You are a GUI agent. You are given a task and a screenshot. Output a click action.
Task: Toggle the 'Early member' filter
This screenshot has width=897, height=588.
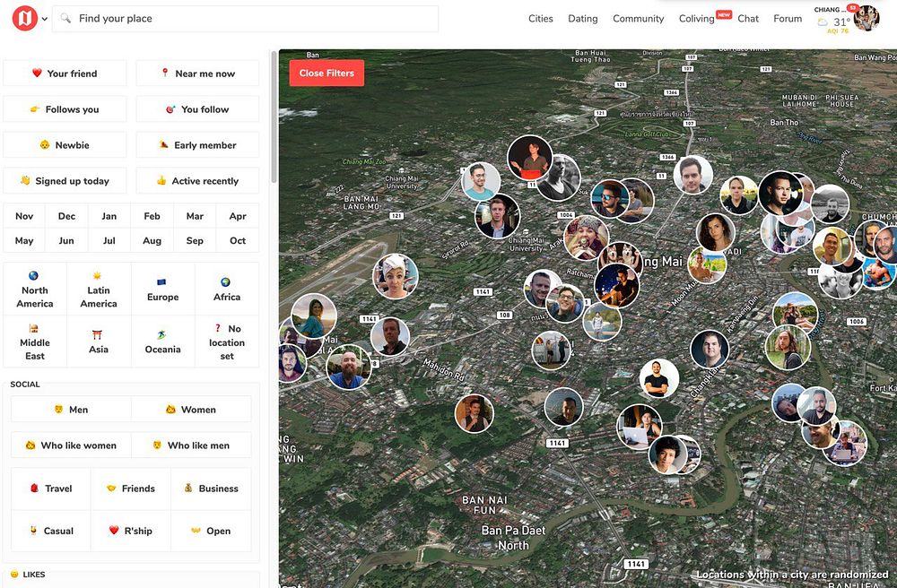pos(198,145)
